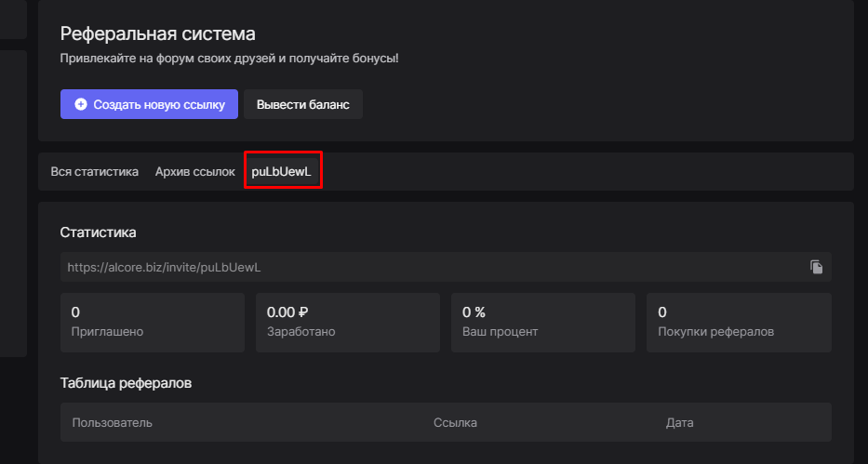The image size is (868, 464).
Task: Sort table by 'Пользователь' column header
Action: coord(112,423)
